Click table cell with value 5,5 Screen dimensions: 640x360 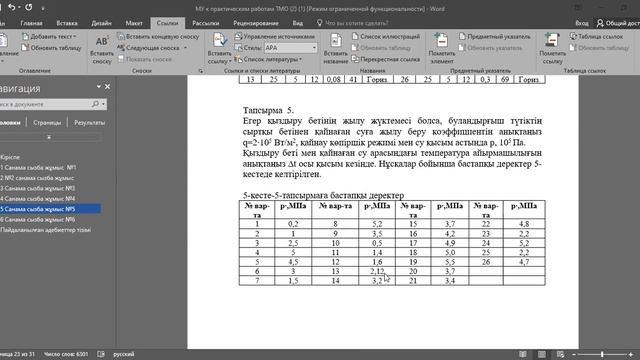[450, 262]
